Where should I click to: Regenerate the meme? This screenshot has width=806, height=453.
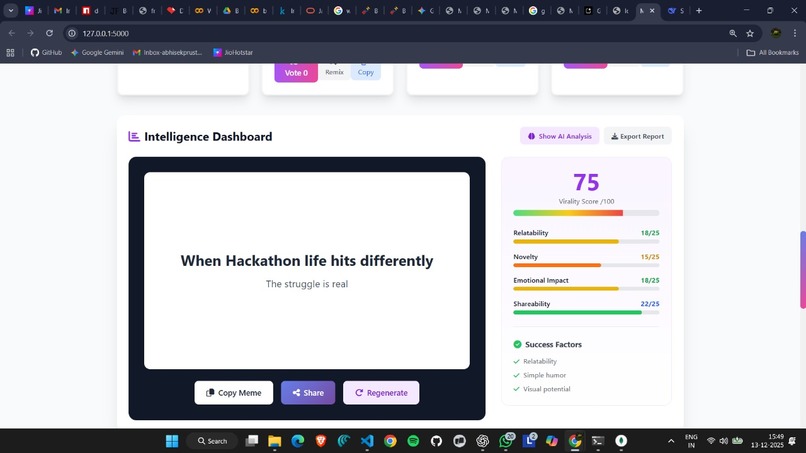pos(381,392)
